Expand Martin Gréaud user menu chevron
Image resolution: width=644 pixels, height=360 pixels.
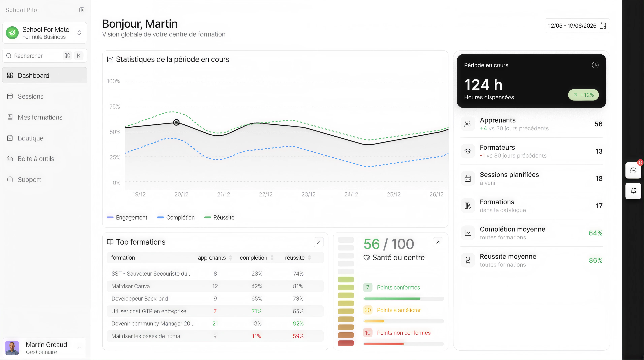pos(79,348)
